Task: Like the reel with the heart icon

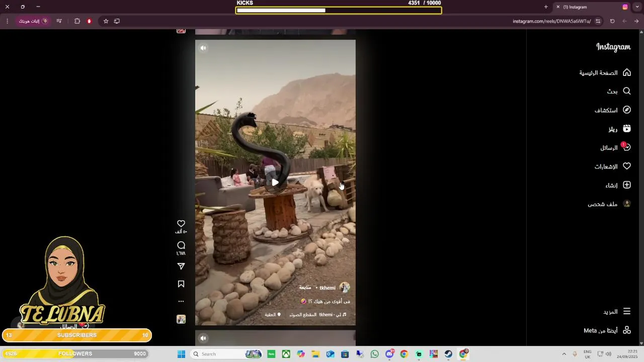Action: tap(181, 224)
